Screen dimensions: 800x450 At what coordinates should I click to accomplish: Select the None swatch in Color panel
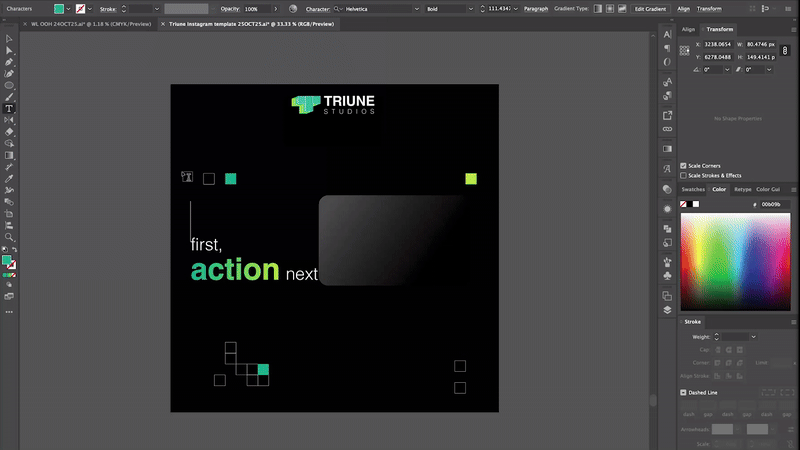683,204
